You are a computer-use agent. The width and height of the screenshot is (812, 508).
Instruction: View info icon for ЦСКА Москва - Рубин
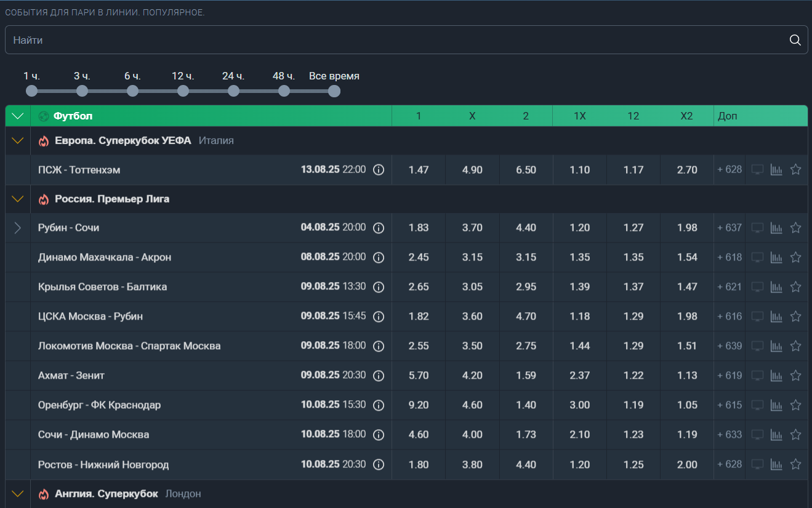point(379,316)
